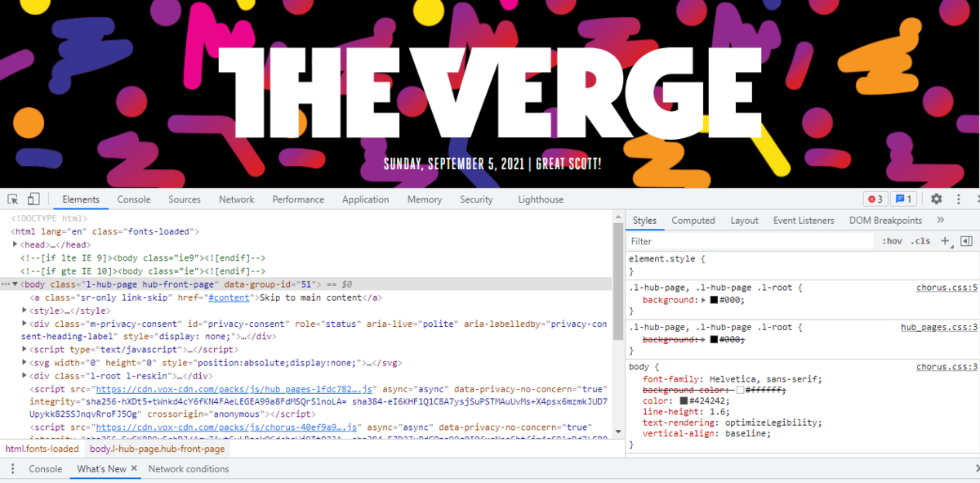Open DevTools three-dot customize menu
The width and height of the screenshot is (980, 483).
coord(959,199)
